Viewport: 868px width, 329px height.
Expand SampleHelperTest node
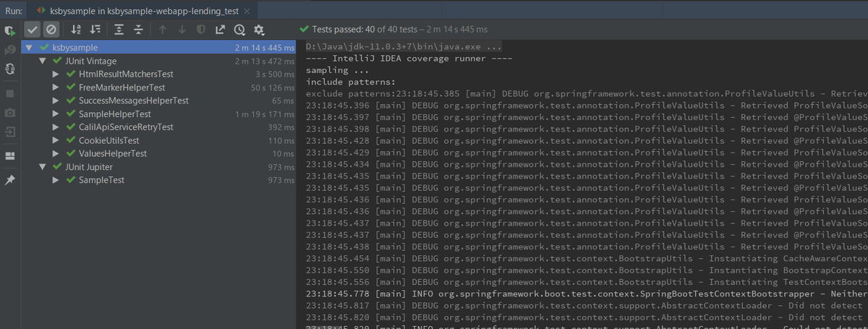pos(56,114)
